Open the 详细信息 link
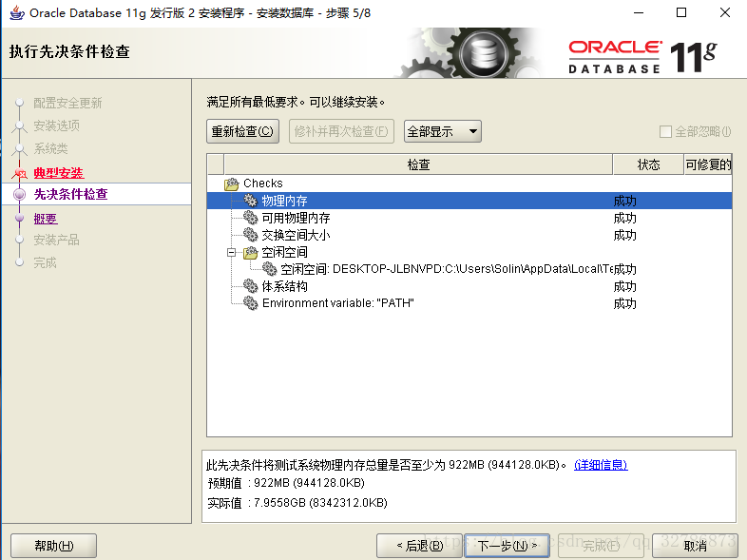This screenshot has width=747, height=560. pos(601,465)
